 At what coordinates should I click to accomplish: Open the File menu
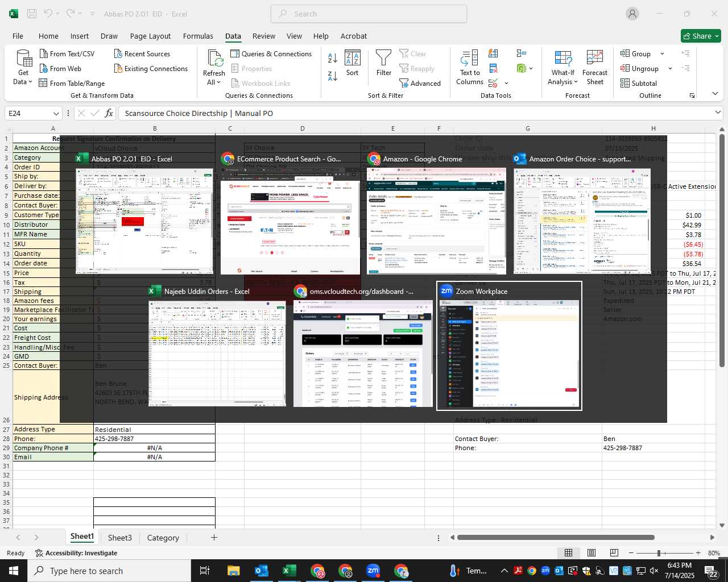18,36
